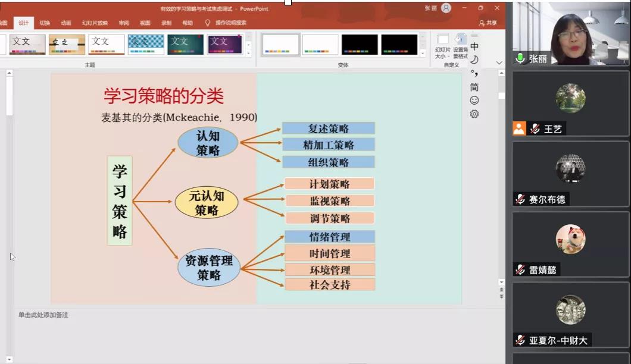Select the first light-gray 文文 theme thumbnail
This screenshot has height=364, width=631.
(x=27, y=44)
